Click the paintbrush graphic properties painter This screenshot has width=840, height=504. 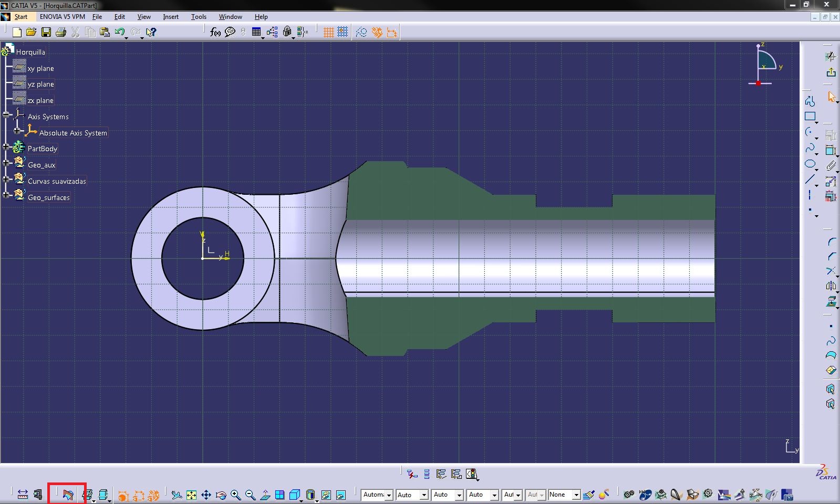(x=589, y=495)
